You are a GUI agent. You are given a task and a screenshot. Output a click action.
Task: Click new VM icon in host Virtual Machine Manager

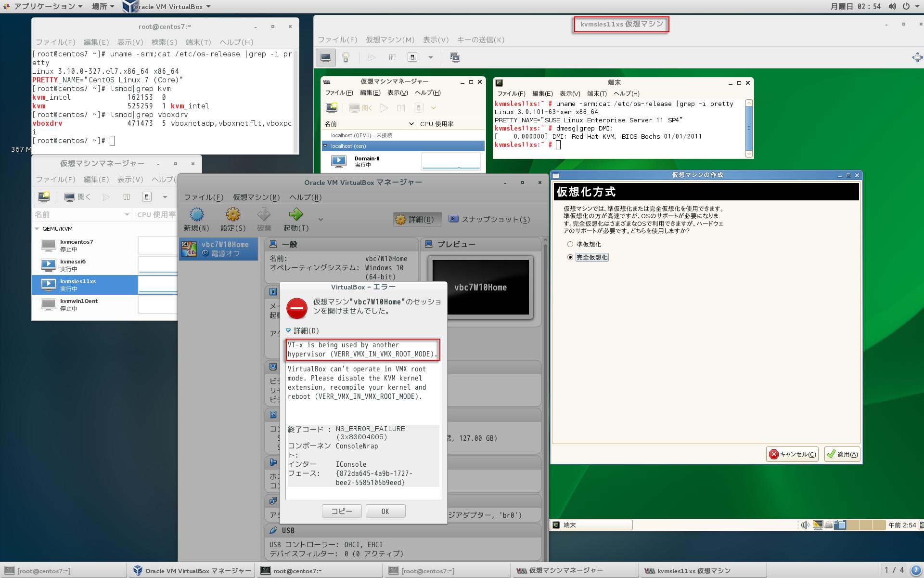point(44,197)
